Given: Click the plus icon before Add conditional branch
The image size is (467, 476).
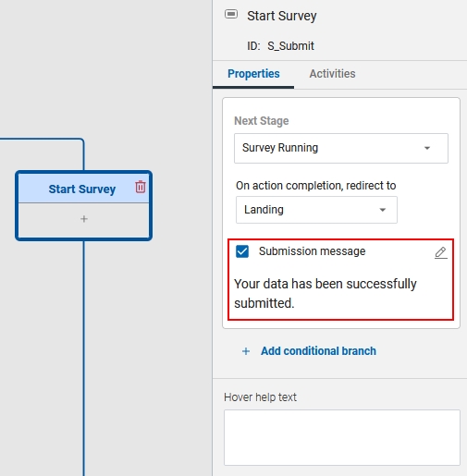Looking at the screenshot, I should tap(246, 351).
